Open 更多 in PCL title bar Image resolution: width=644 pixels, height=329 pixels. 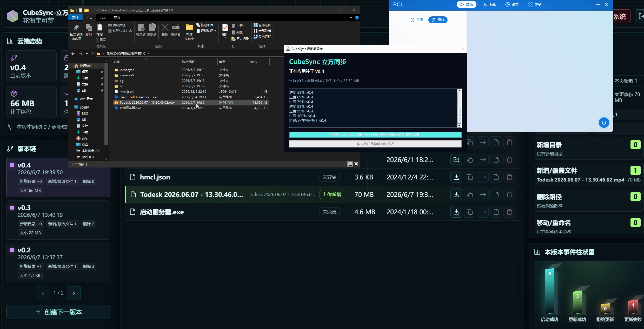click(535, 4)
